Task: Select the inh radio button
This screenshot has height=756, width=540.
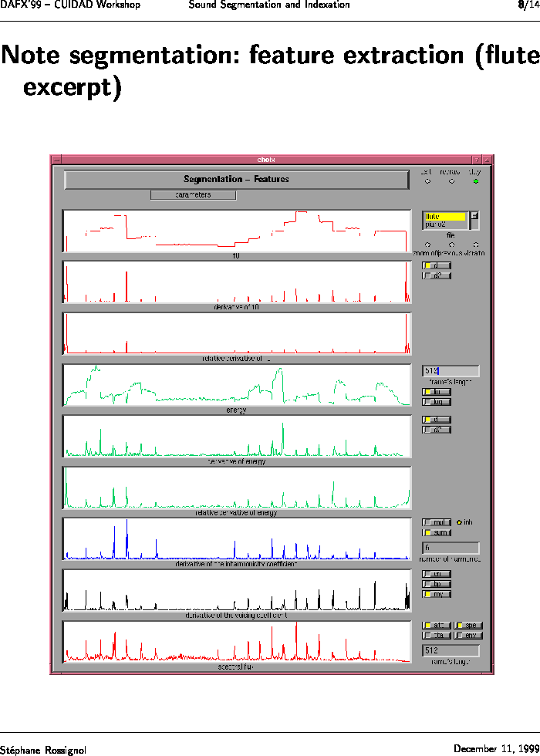Action: click(x=459, y=522)
